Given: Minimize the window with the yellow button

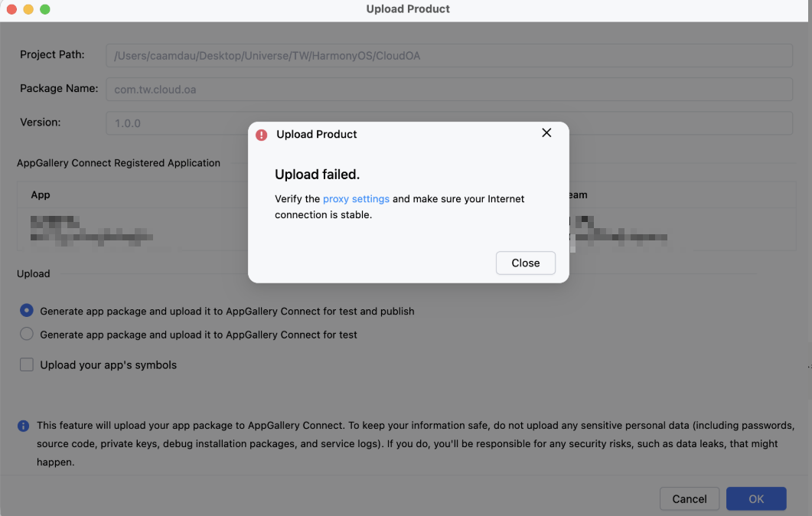Looking at the screenshot, I should [28, 9].
